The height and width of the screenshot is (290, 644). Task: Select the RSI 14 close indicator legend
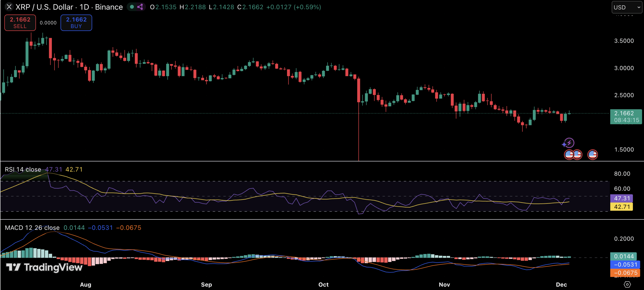click(x=23, y=170)
